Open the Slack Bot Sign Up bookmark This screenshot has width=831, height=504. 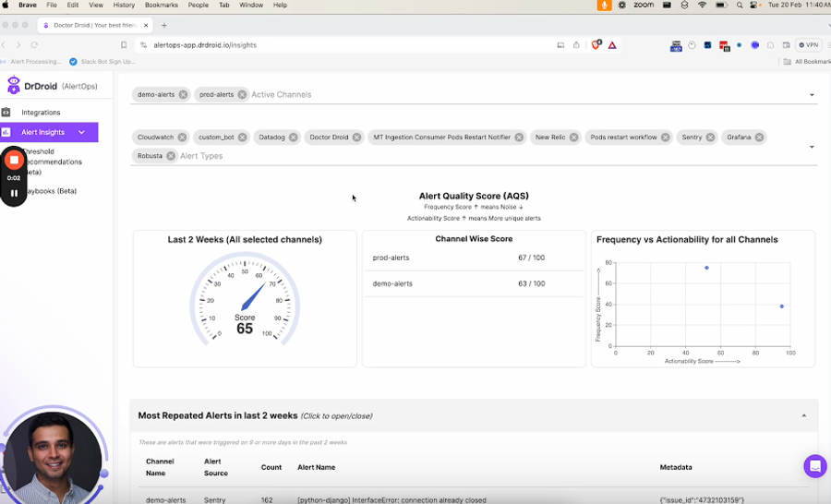(102, 62)
